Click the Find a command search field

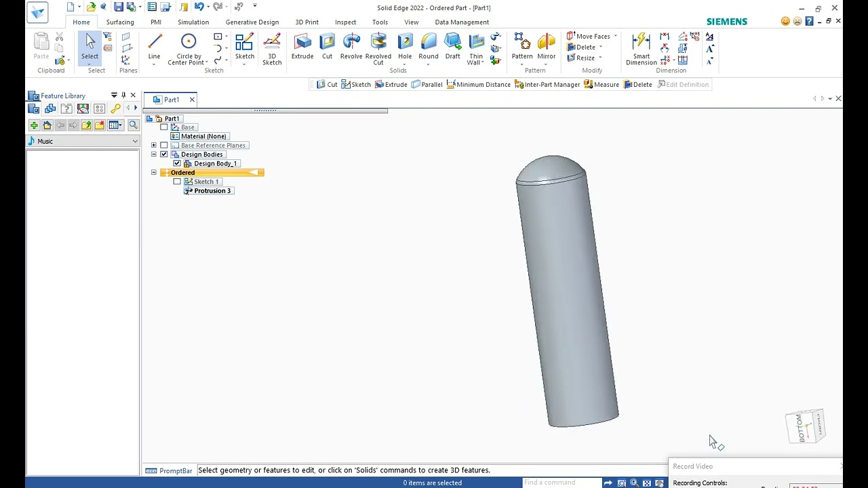pos(562,483)
